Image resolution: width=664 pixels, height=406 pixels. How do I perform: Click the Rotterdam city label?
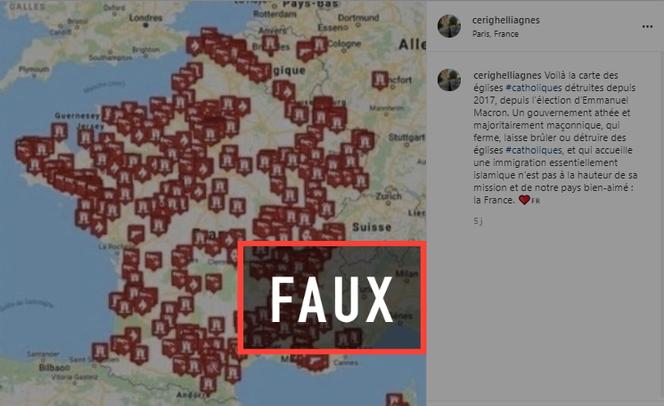point(274,14)
